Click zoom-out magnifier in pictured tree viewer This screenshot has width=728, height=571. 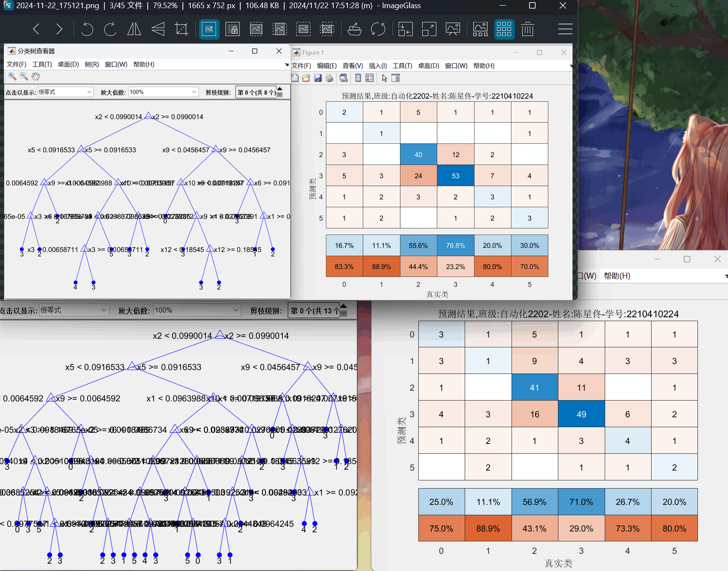tap(24, 76)
